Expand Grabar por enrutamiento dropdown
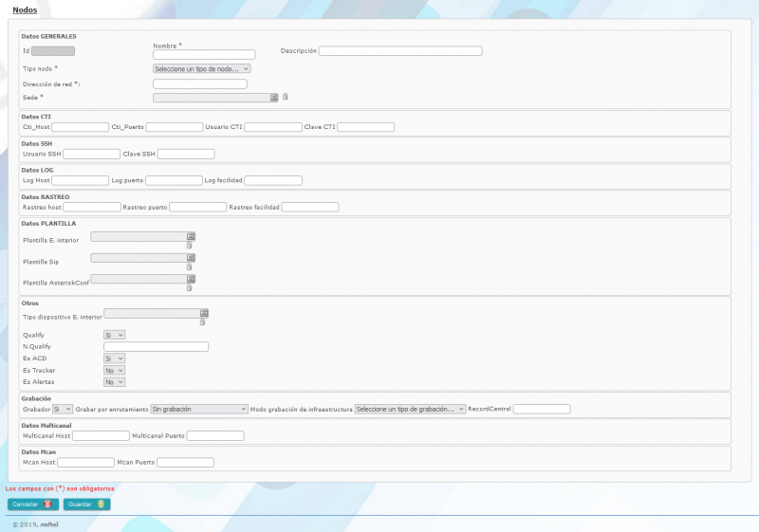The width and height of the screenshot is (759, 532). point(199,409)
